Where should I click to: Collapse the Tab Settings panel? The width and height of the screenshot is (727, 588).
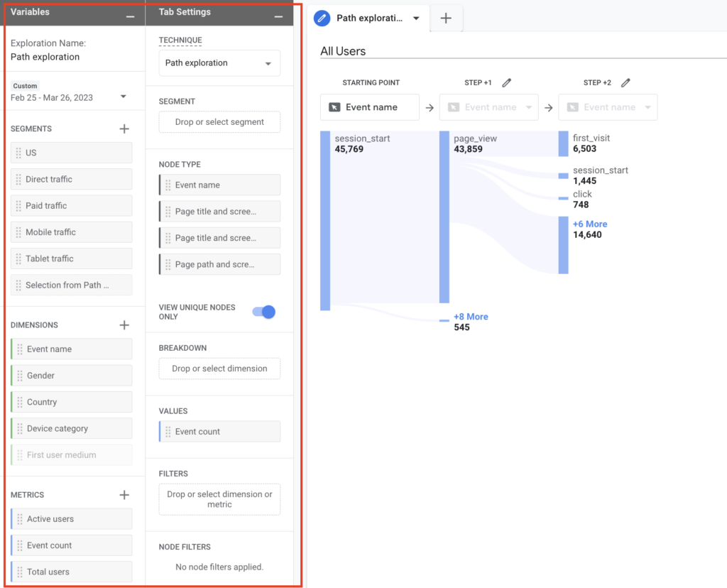tap(278, 16)
